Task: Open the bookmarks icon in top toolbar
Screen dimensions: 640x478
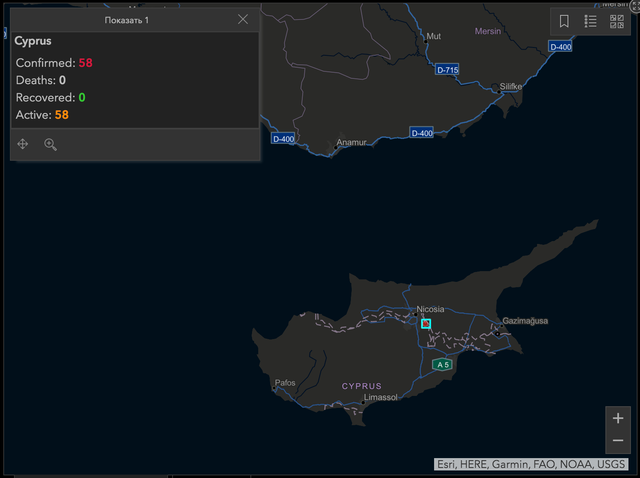Action: (x=564, y=21)
